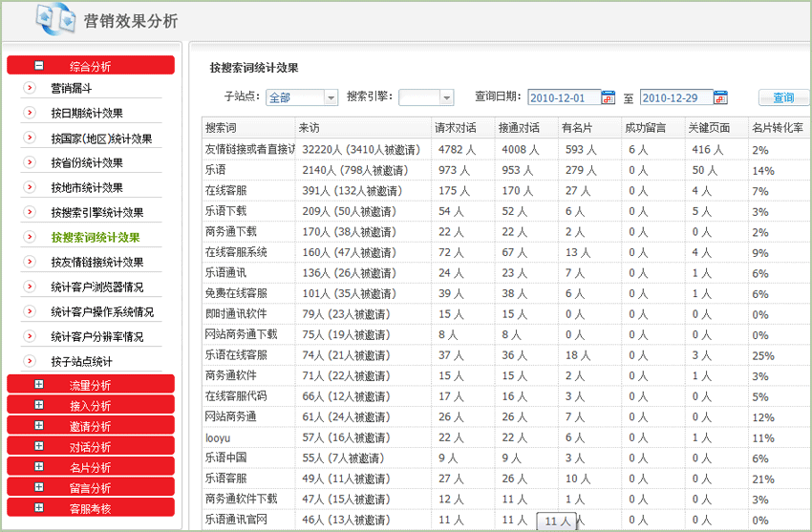Sort by 请求对话 column header

[x=463, y=128]
